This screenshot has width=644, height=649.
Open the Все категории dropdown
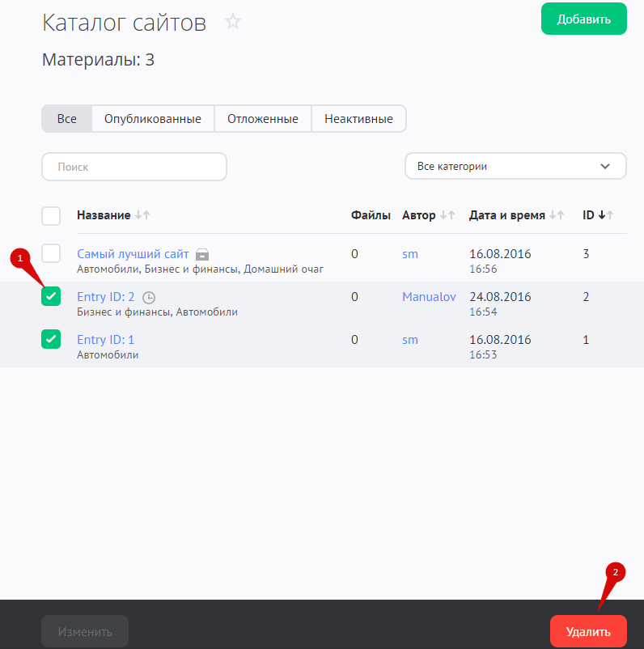tap(515, 166)
